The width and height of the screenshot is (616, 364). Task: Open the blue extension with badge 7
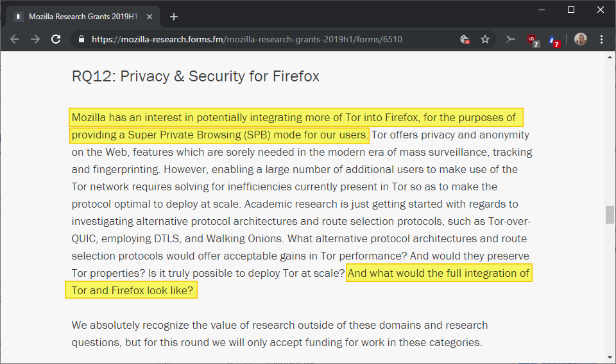pyautogui.click(x=554, y=40)
